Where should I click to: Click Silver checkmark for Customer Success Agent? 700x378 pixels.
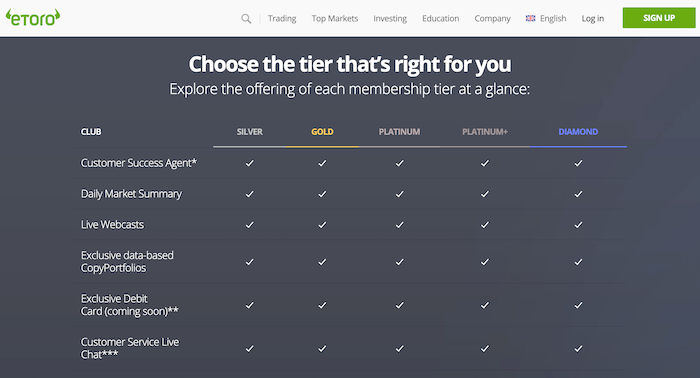coord(250,163)
